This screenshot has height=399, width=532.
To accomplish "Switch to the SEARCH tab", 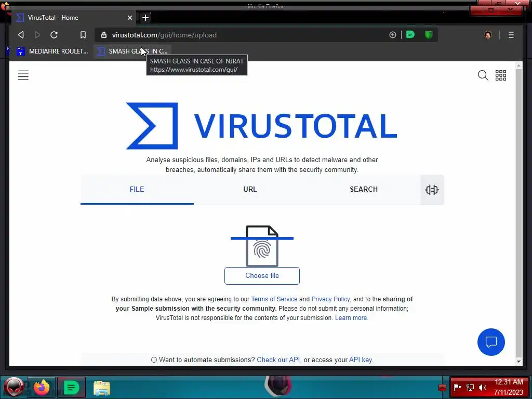I will pos(364,189).
